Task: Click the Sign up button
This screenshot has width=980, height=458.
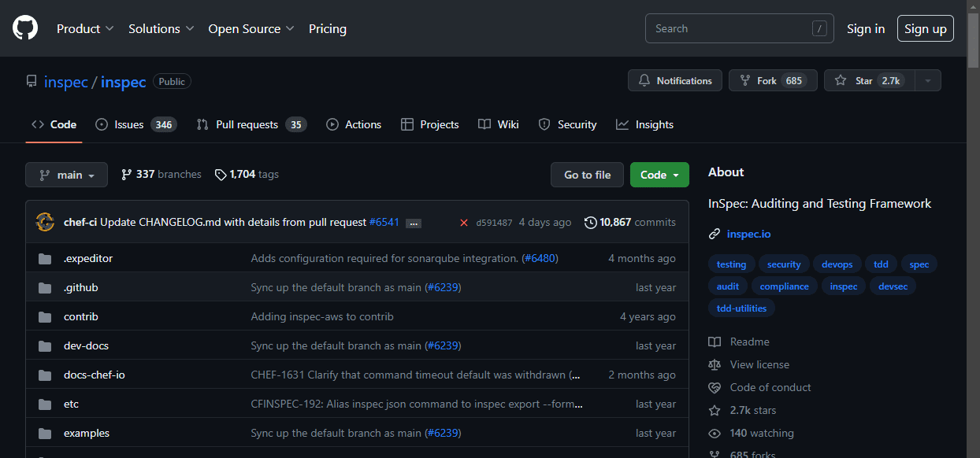Action: [926, 28]
